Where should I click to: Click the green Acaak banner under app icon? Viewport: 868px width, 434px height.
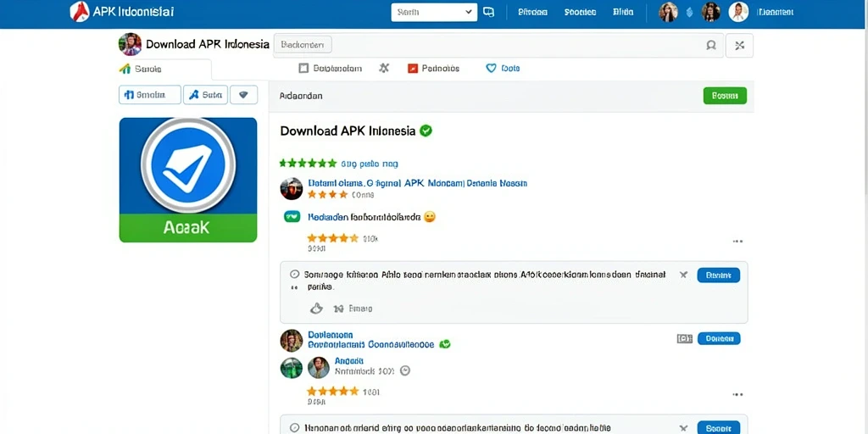tap(188, 227)
